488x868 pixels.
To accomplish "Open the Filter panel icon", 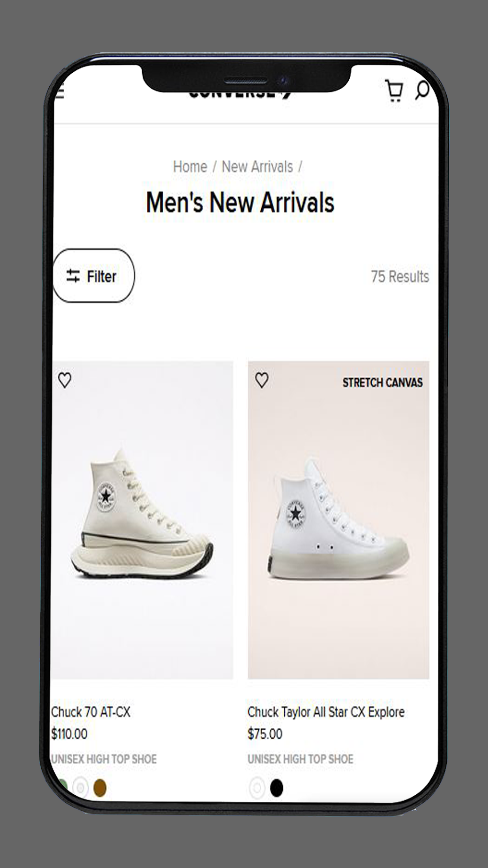I will 74,275.
